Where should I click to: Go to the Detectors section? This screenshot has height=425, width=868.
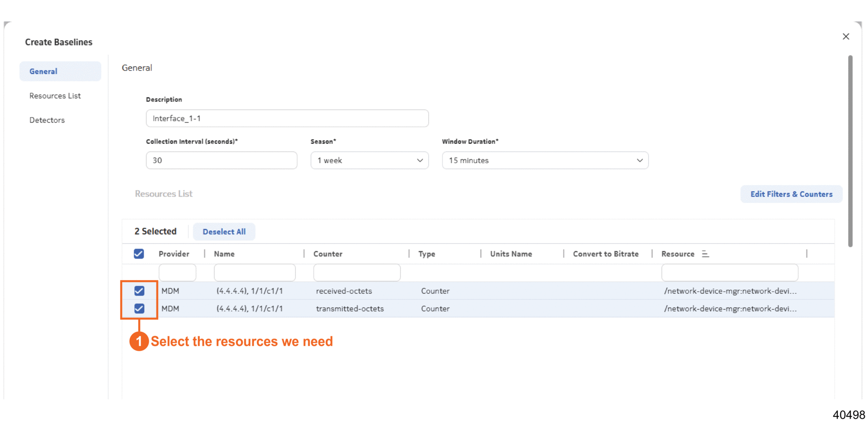pyautogui.click(x=47, y=120)
